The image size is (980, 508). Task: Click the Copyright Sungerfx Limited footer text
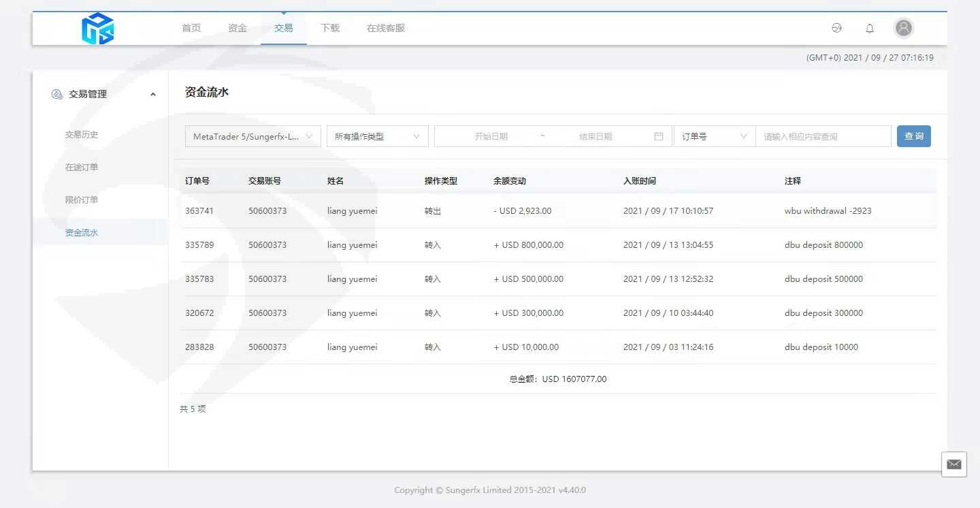coord(490,490)
